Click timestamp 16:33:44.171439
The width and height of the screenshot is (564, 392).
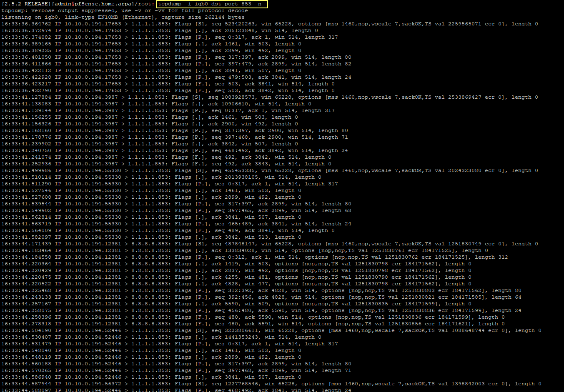point(26,244)
